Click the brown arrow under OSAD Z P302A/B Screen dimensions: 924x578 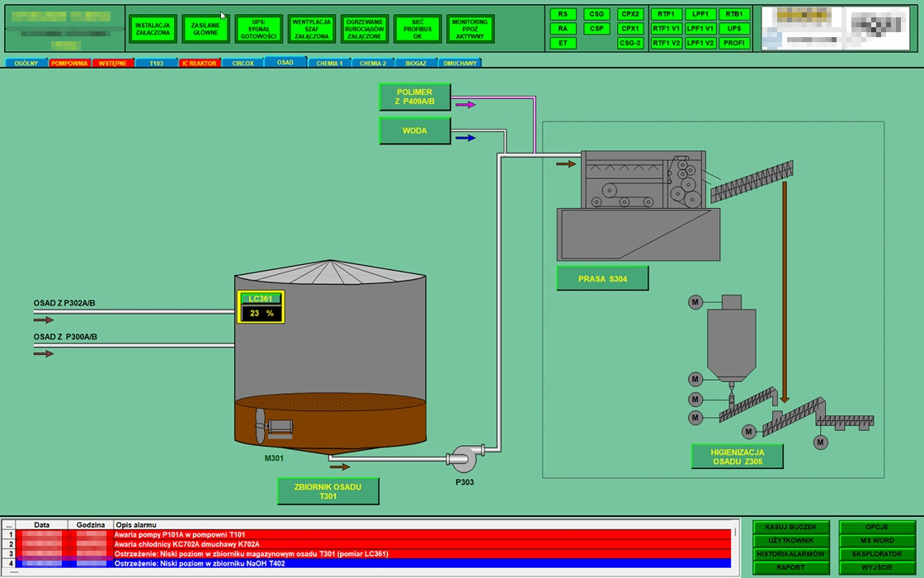pyautogui.click(x=44, y=320)
